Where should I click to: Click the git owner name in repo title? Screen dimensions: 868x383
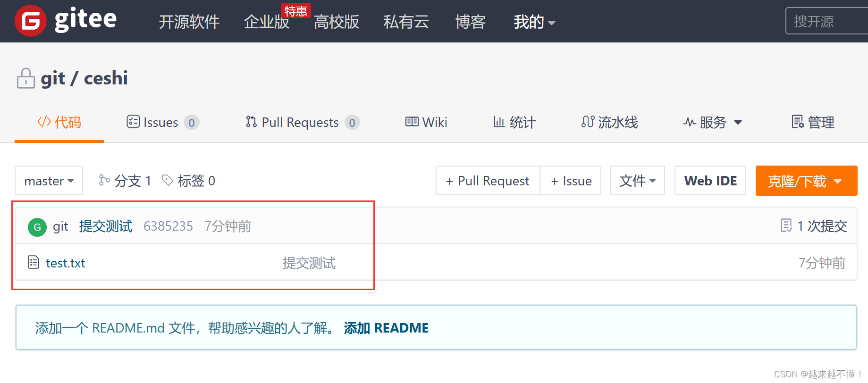[x=53, y=79]
